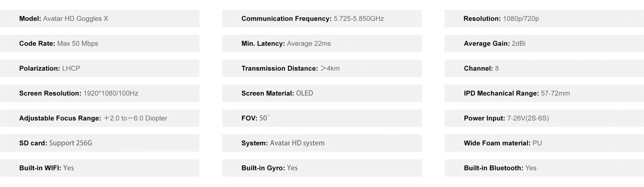Click the Adjustable Focus Range row
The image size is (644, 187).
tap(99, 118)
